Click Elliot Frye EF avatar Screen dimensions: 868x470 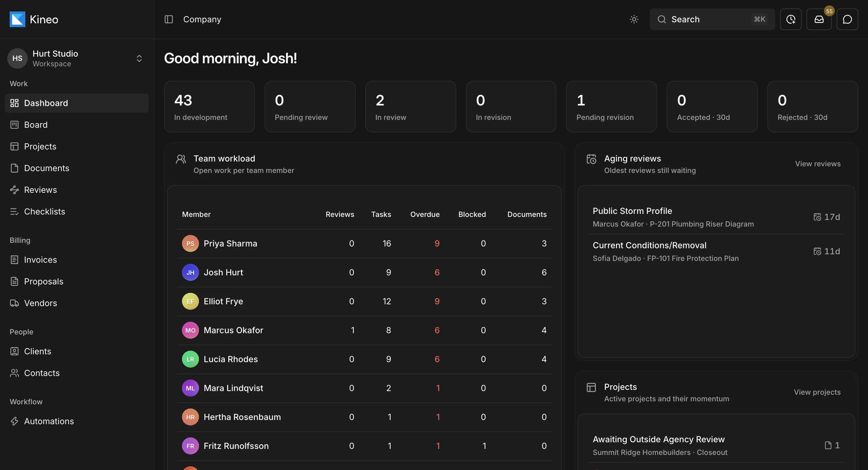190,302
